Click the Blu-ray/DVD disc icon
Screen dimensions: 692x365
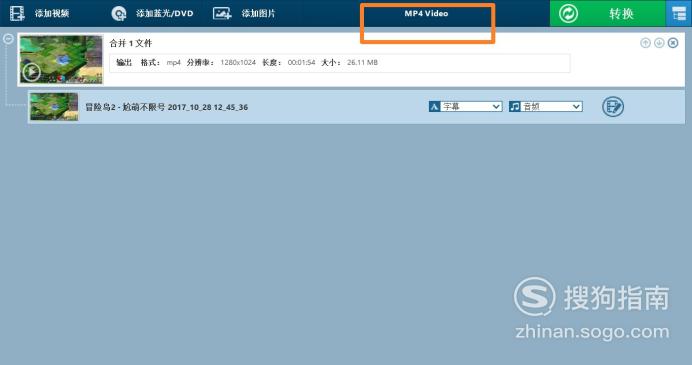pyautogui.click(x=119, y=14)
